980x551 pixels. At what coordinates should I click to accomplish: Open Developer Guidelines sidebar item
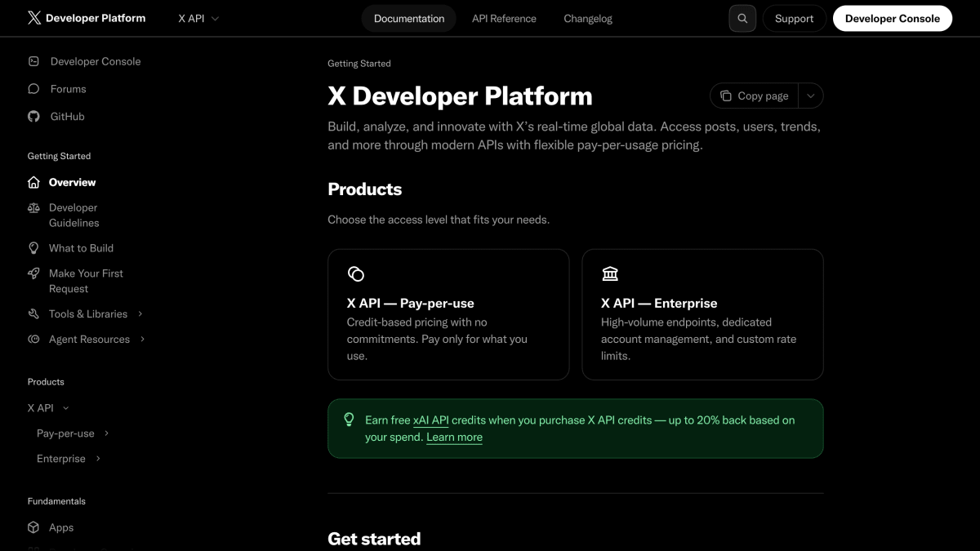[74, 216]
